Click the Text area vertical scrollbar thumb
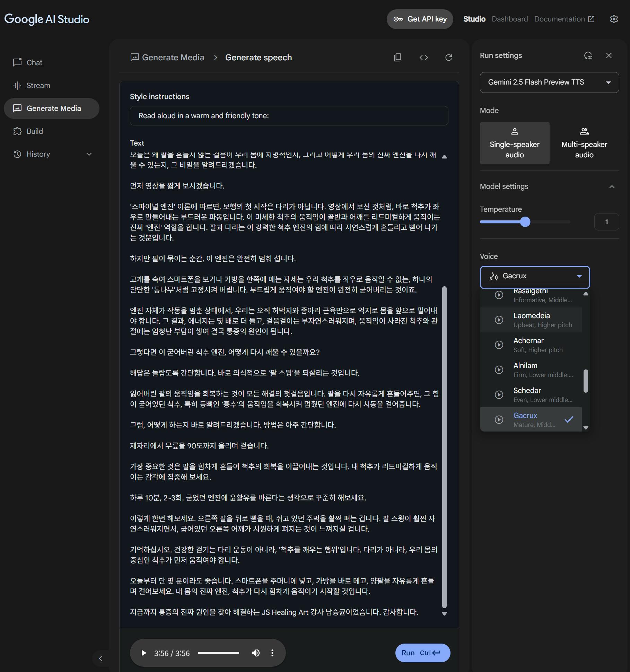 [x=445, y=447]
